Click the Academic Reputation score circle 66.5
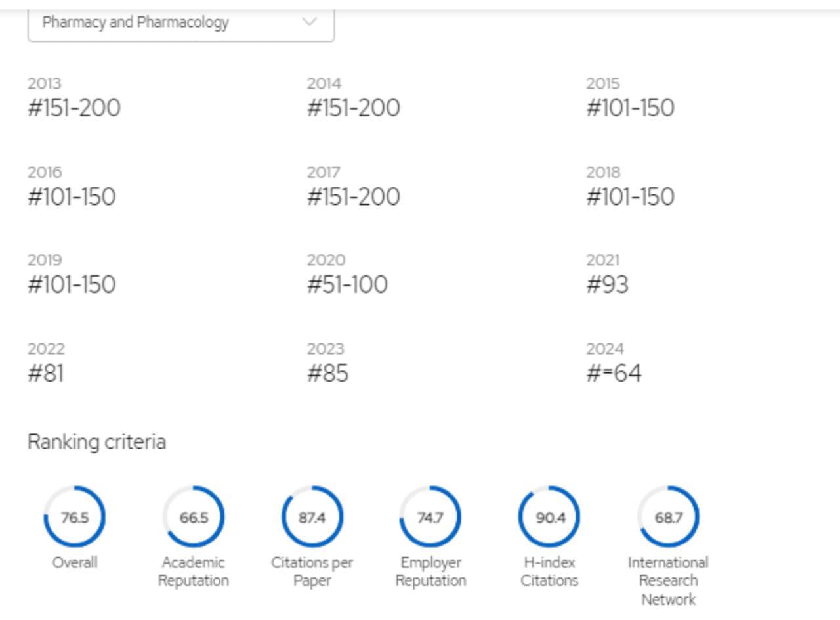Viewport: 840px width, 620px height. point(194,517)
